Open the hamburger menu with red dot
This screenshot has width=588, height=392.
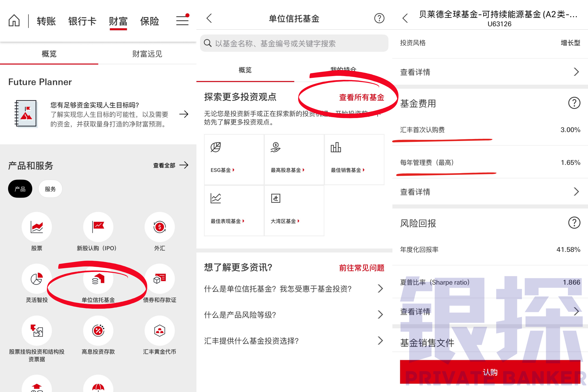click(x=182, y=20)
